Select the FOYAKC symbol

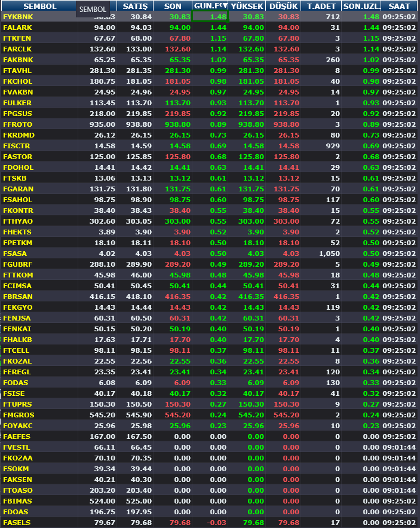pos(17,426)
